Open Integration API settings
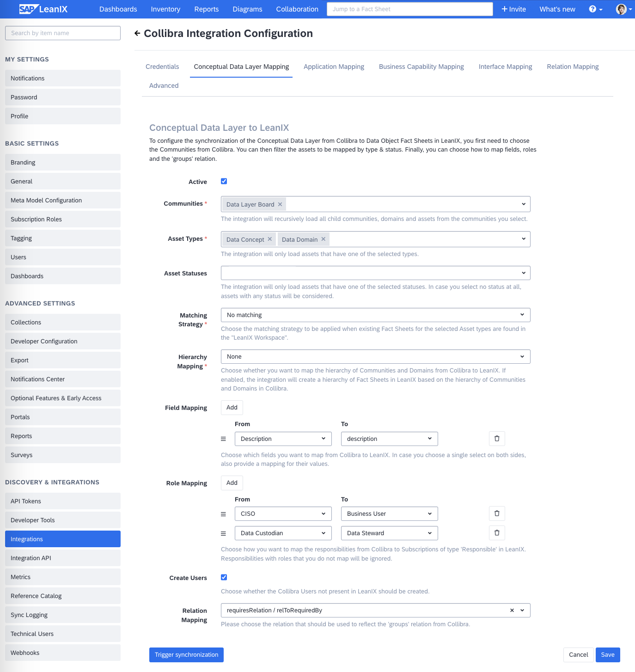 [63, 558]
